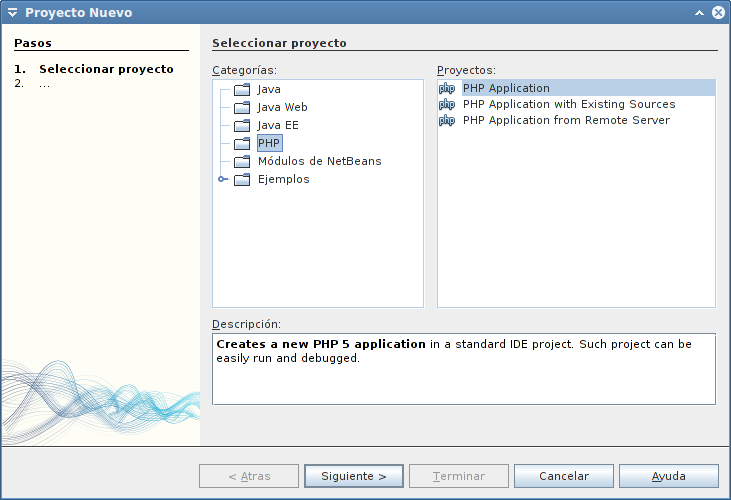The width and height of the screenshot is (731, 500).
Task: Click the Cancelar button
Action: pyautogui.click(x=564, y=476)
